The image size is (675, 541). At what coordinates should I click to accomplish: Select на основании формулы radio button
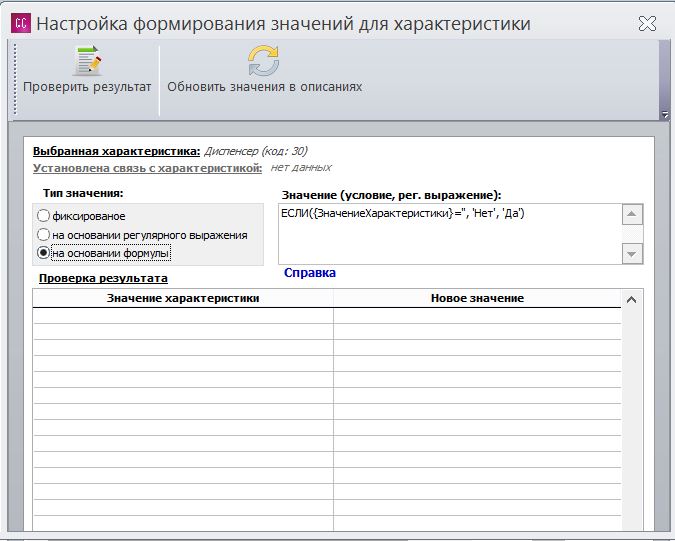point(43,253)
